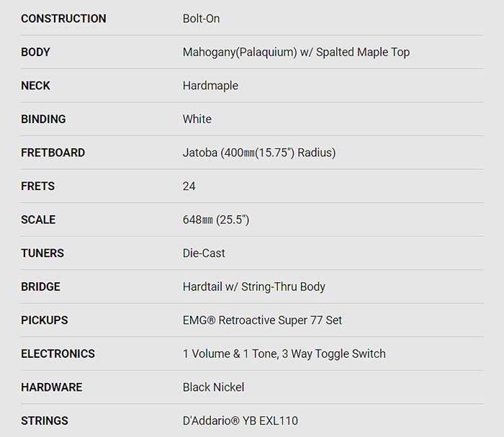The width and height of the screenshot is (504, 437).
Task: Click the BODY spec label
Action: [35, 53]
